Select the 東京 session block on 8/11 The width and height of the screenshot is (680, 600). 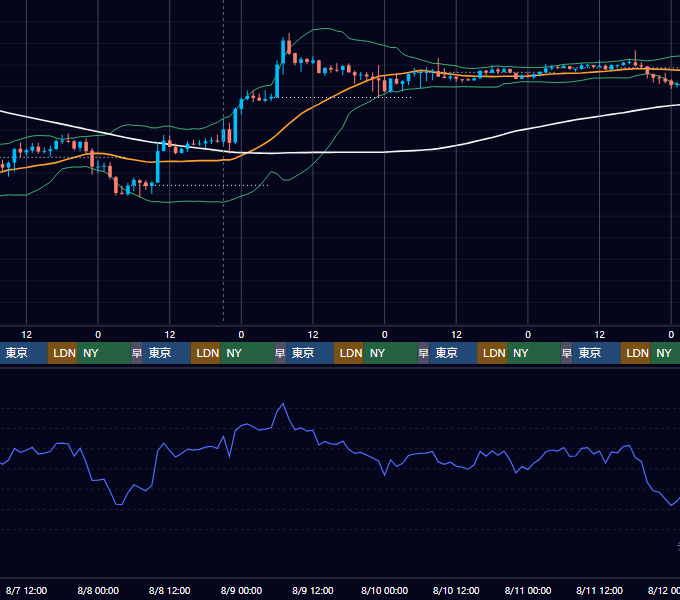click(x=597, y=353)
